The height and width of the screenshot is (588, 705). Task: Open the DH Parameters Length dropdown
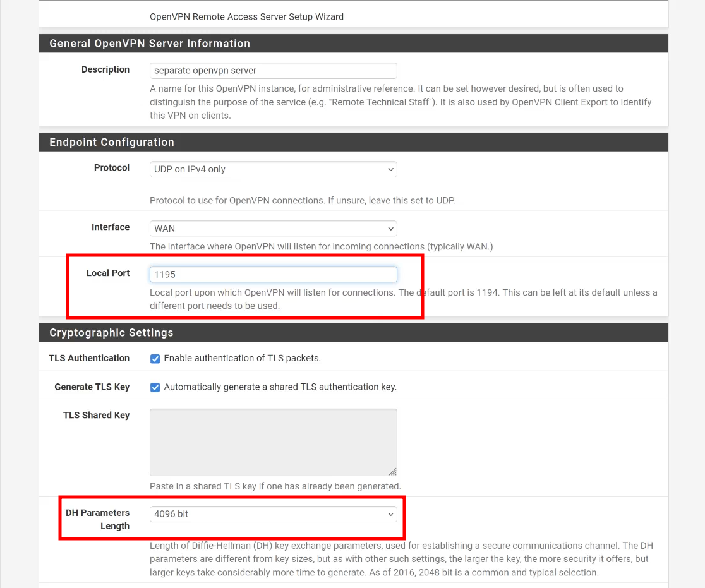pos(273,514)
